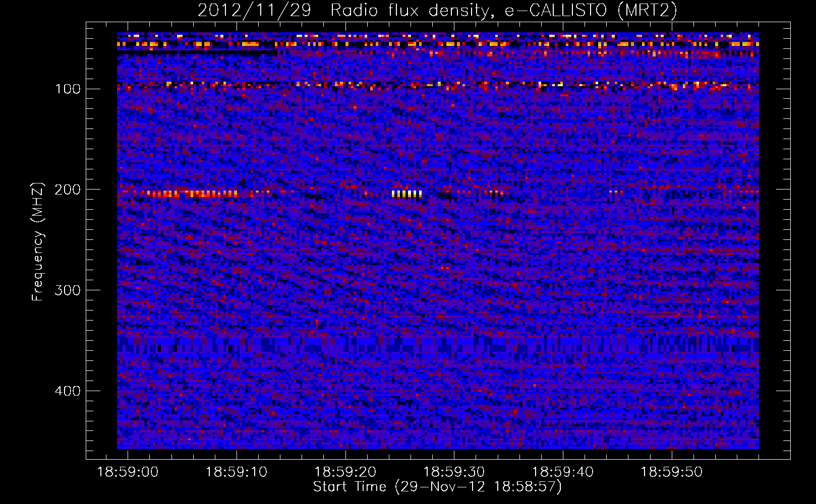This screenshot has width=816, height=504.
Task: Click the 'Start Time (29-Nov-12 18:58:57)' label
Action: point(437,487)
